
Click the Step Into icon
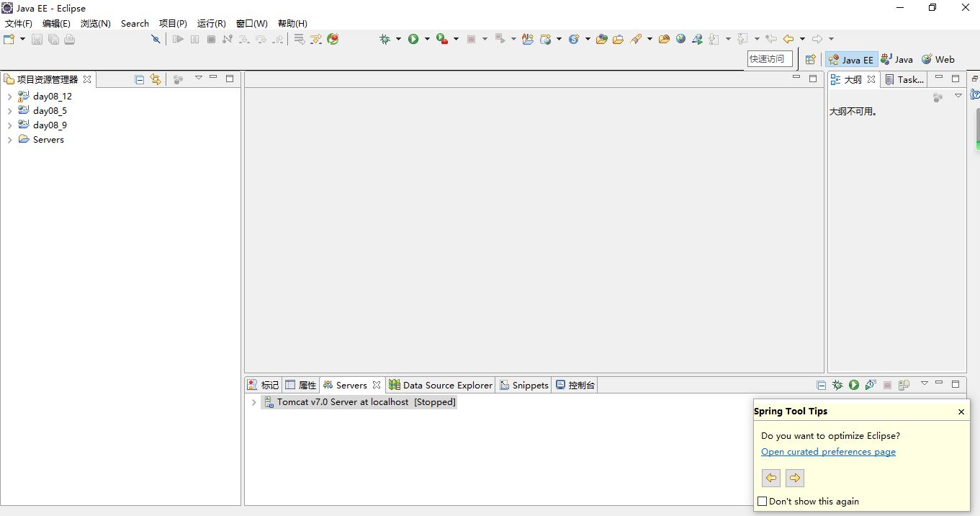244,39
